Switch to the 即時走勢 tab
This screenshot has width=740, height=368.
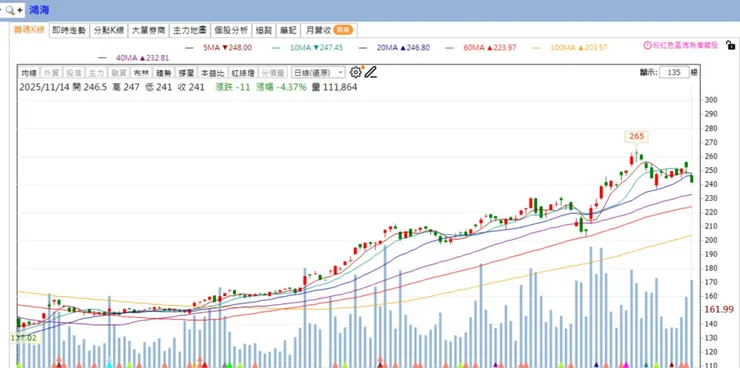pyautogui.click(x=69, y=31)
